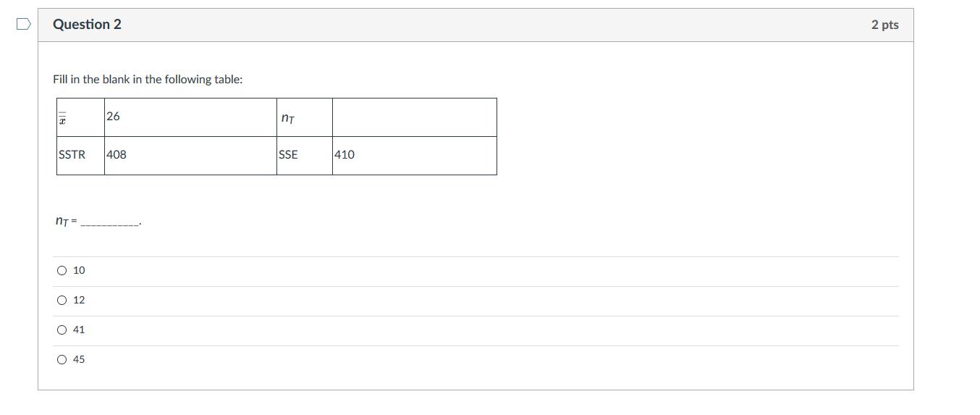Click the 2 pts label
This screenshot has width=980, height=415.
point(884,25)
